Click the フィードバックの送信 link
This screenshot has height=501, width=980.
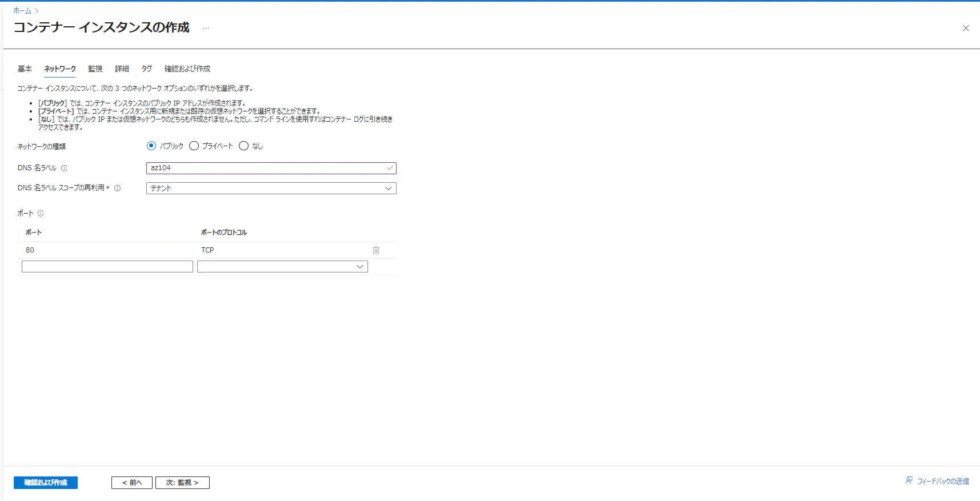943,481
